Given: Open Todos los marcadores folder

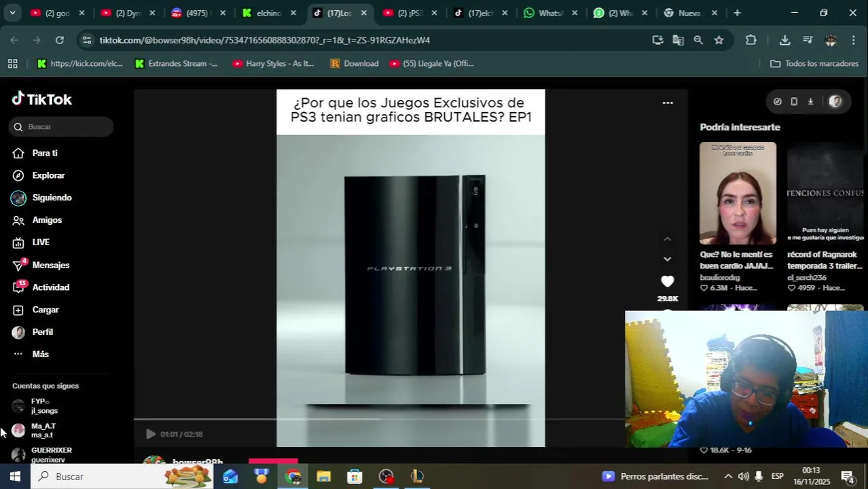Looking at the screenshot, I should (814, 64).
